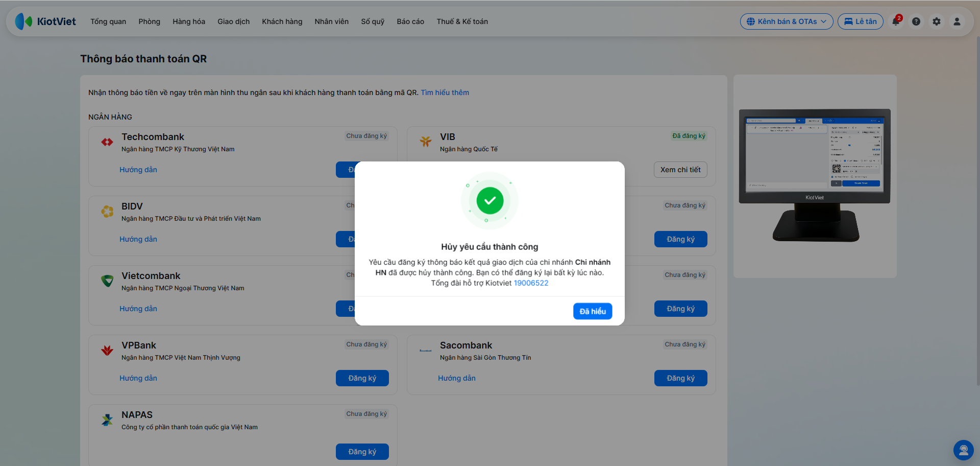The height and width of the screenshot is (466, 980).
Task: Click Chưa đăng ký status on NAPAS
Action: [366, 414]
